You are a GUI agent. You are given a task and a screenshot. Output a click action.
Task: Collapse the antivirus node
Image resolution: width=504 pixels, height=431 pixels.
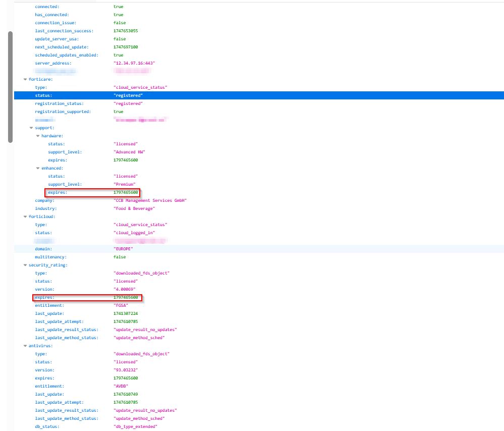[x=25, y=346]
